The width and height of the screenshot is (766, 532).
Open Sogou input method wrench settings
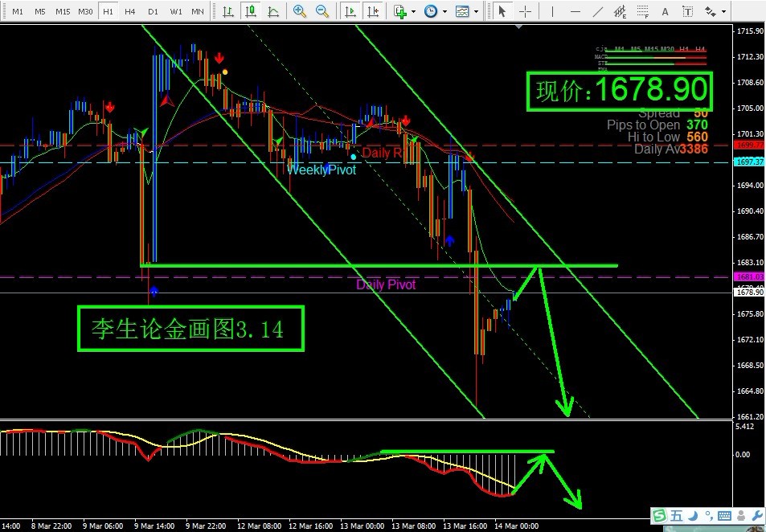click(x=756, y=516)
